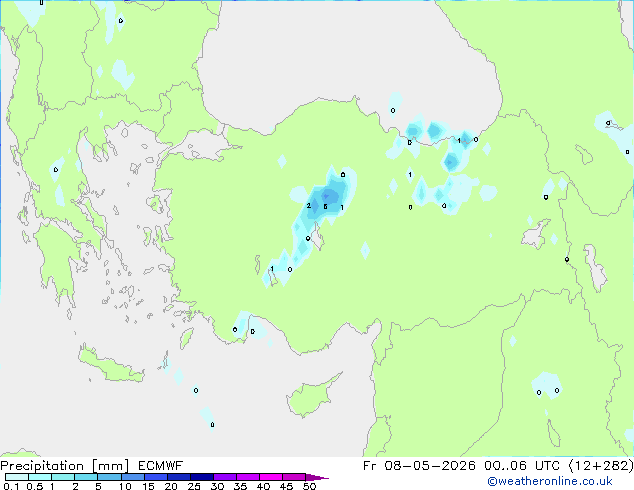Click the purple arrow past 50 on legend
634x490 pixels.
317,477
